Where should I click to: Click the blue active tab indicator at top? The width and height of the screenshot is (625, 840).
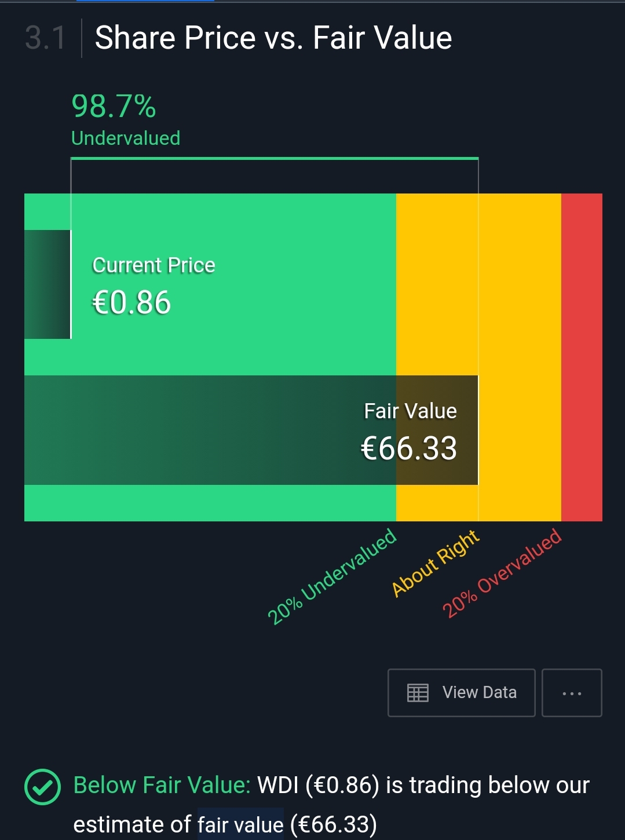coord(145,1)
